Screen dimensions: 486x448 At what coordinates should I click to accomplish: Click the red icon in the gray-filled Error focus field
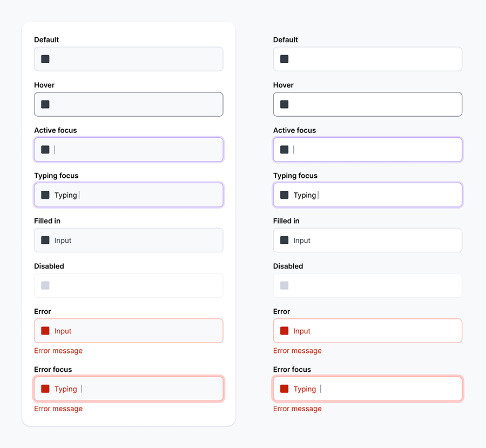pyautogui.click(x=45, y=389)
